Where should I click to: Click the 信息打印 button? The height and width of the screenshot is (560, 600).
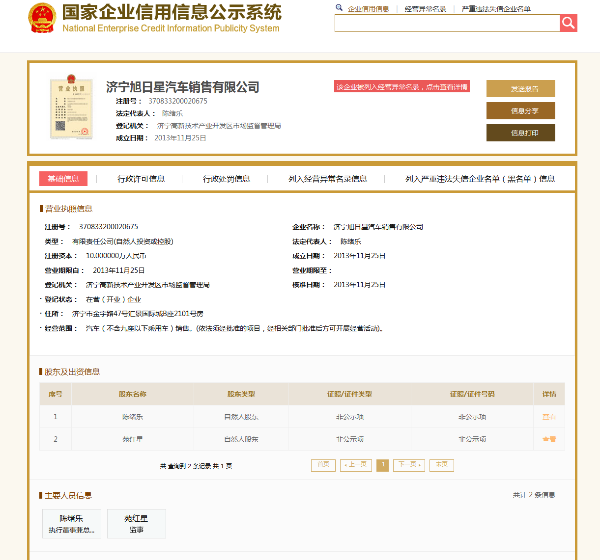[520, 133]
